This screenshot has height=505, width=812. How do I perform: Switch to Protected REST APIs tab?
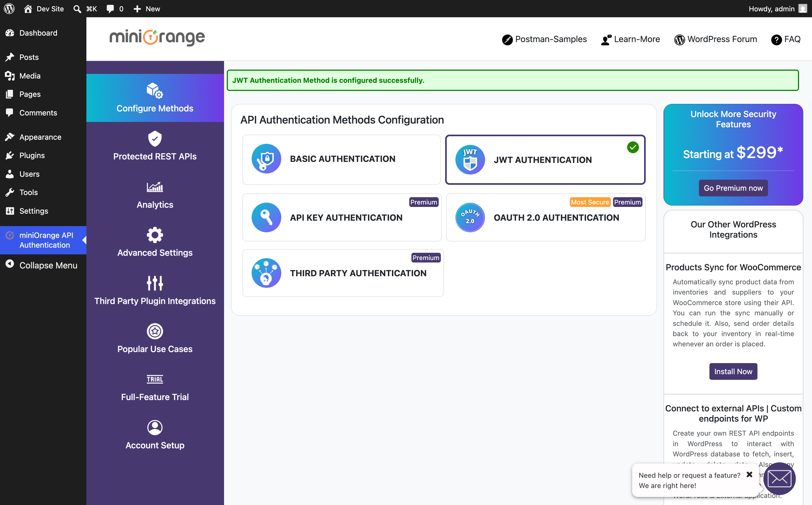click(155, 146)
